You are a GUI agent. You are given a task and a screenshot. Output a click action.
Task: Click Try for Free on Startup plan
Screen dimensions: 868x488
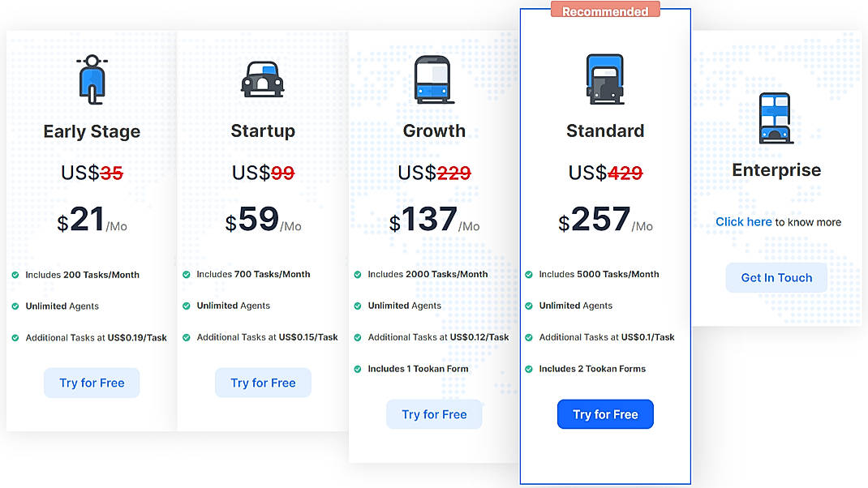click(x=263, y=383)
